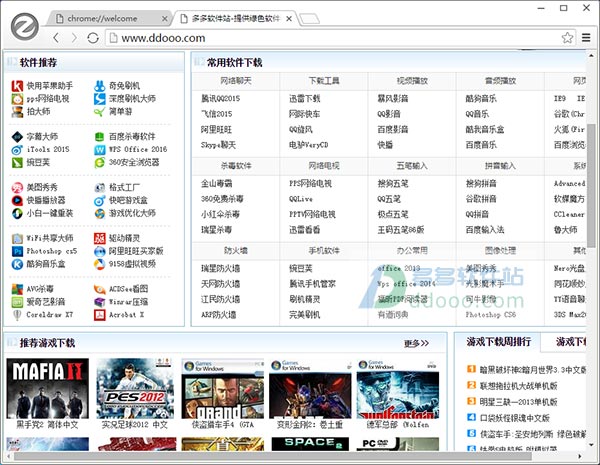This screenshot has height=465, width=600.
Task: Click the 百度输入法 text
Action: [485, 230]
